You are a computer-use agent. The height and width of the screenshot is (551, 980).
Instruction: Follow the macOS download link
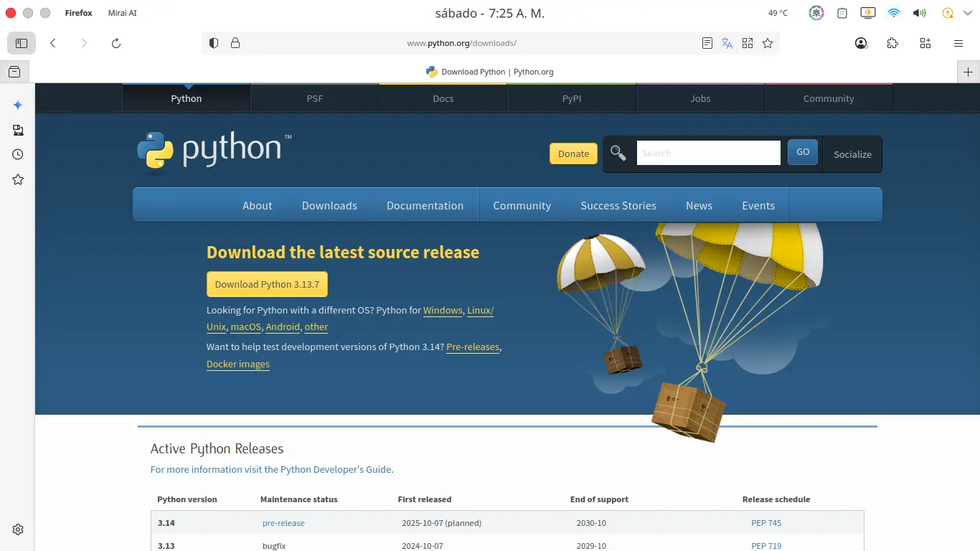[x=245, y=327]
